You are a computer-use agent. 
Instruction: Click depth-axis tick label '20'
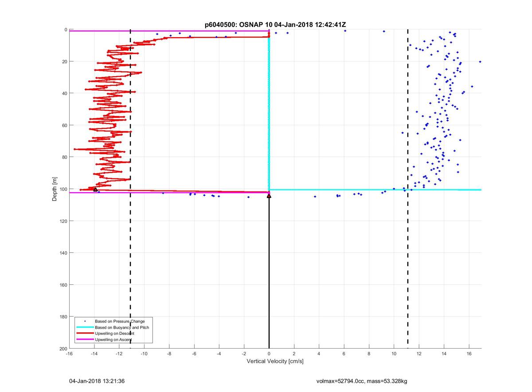point(64,62)
